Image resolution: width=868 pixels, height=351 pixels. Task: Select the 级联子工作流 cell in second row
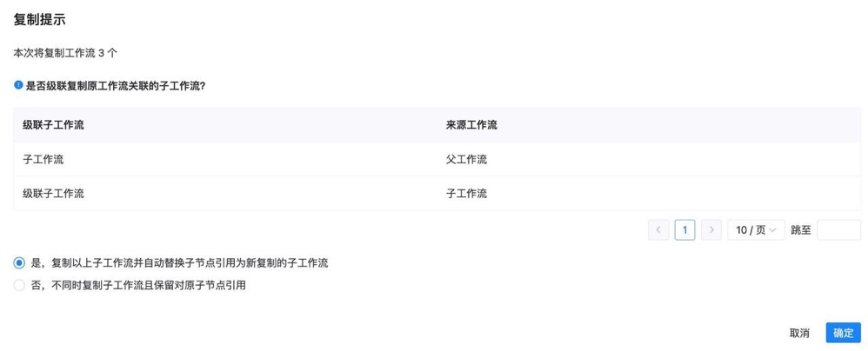pos(54,193)
